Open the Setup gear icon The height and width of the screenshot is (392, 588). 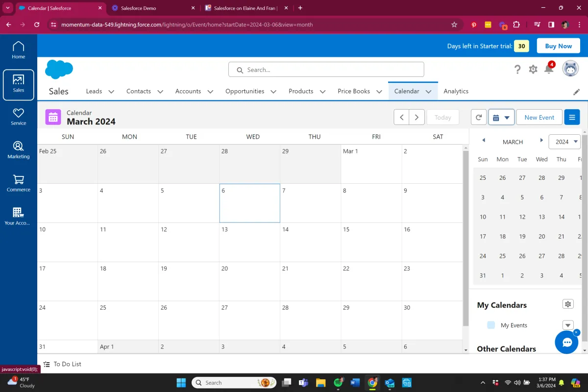533,70
